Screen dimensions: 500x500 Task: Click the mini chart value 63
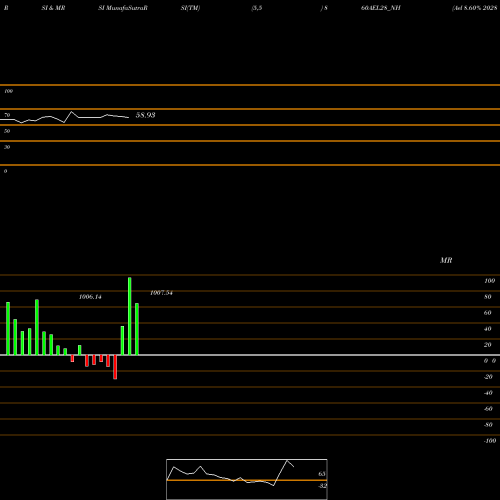[322, 474]
